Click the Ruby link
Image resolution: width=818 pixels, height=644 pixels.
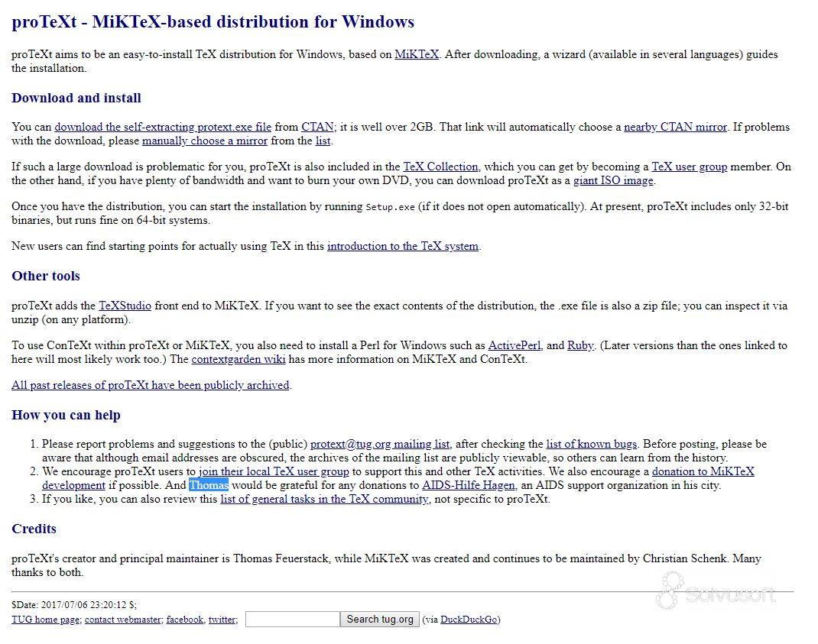click(580, 345)
